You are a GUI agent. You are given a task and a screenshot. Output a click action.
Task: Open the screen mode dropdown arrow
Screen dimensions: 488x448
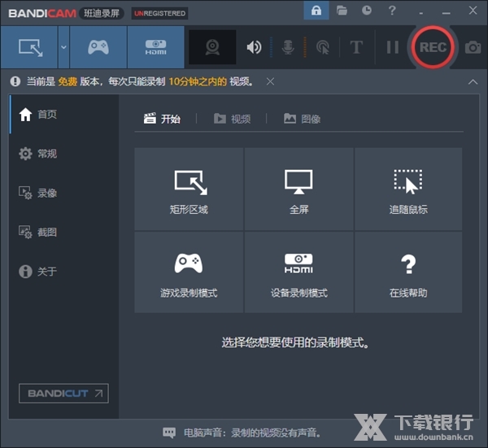63,47
